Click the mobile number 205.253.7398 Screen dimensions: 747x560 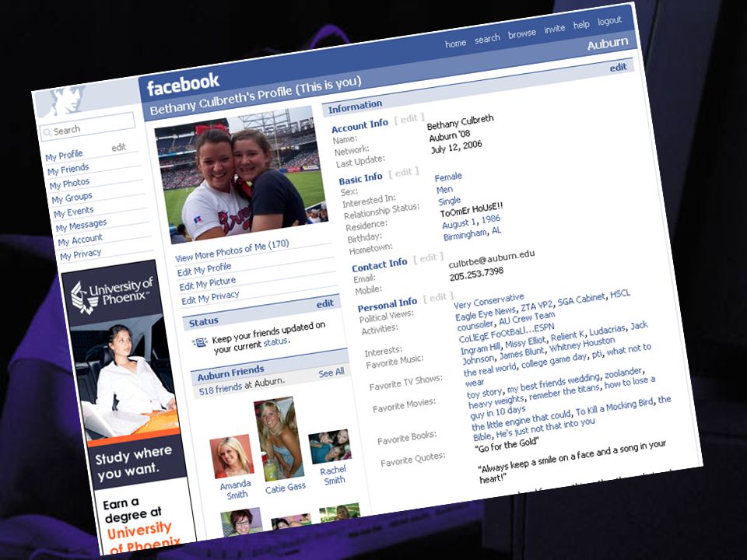[x=476, y=274]
